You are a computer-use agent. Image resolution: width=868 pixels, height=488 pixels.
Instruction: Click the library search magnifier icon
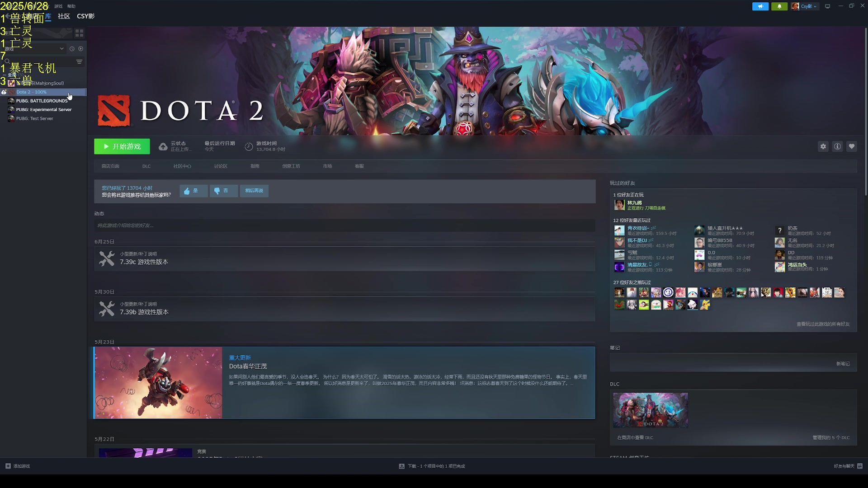7,62
